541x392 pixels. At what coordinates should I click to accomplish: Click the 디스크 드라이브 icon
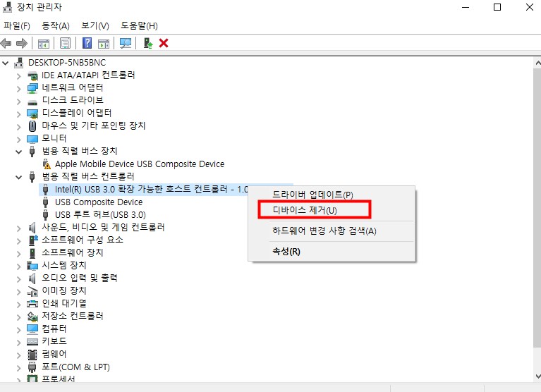tap(32, 102)
